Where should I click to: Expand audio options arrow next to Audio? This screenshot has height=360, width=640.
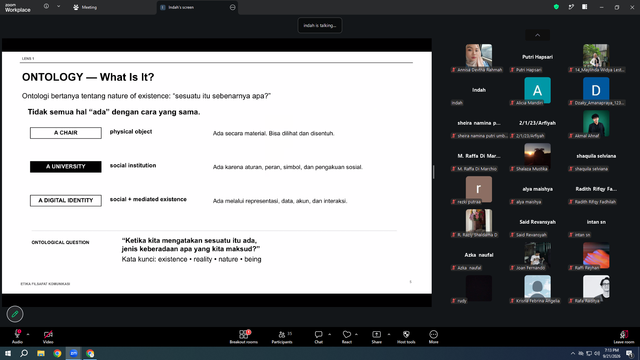28,334
